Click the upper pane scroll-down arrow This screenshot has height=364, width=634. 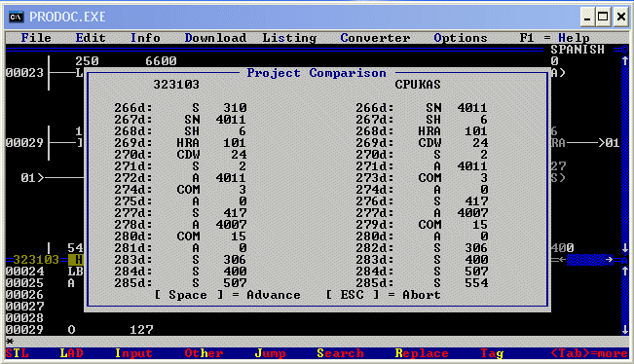coord(624,247)
